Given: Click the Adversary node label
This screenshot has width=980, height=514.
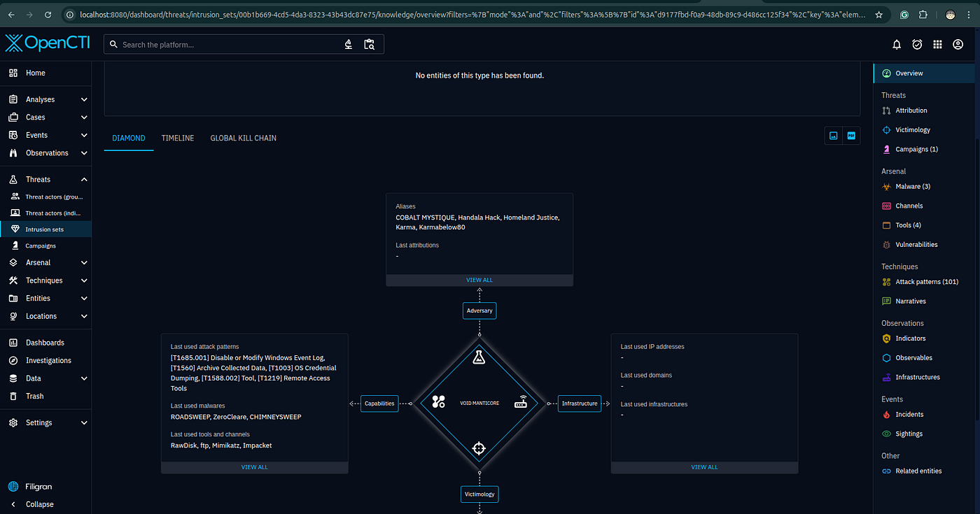Looking at the screenshot, I should pos(479,310).
